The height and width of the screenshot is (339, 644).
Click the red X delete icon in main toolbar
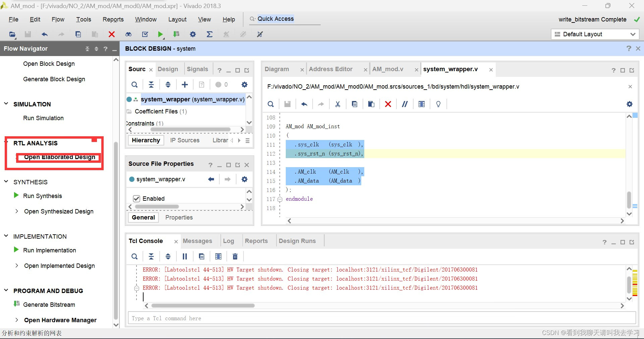coord(112,34)
